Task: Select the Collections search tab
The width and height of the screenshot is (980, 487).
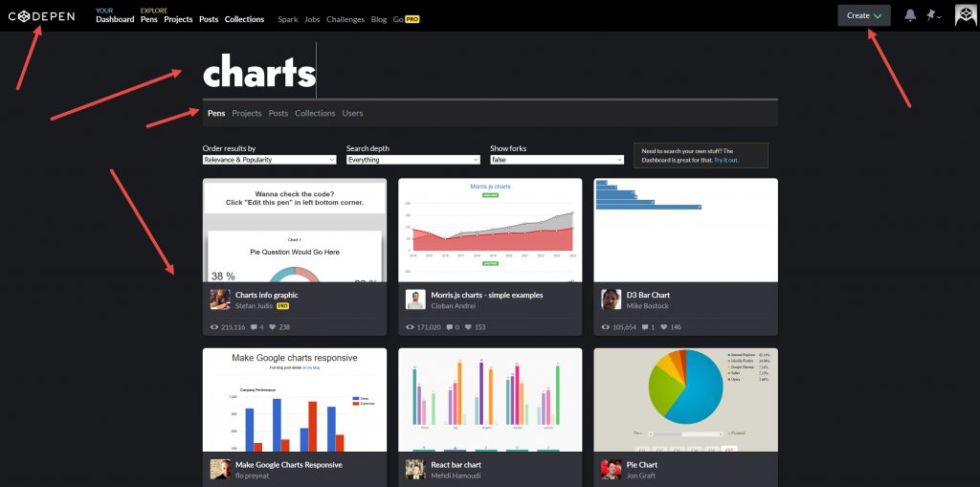Action: (x=315, y=113)
